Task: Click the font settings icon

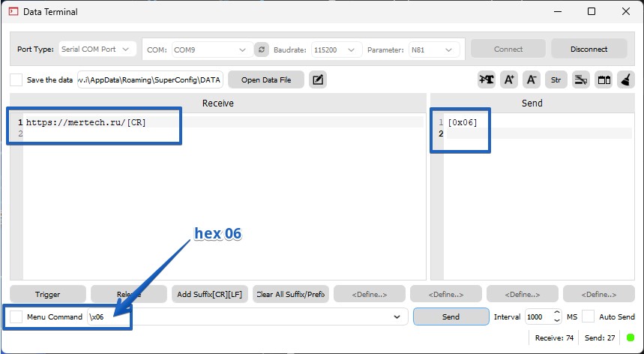Action: pos(487,80)
